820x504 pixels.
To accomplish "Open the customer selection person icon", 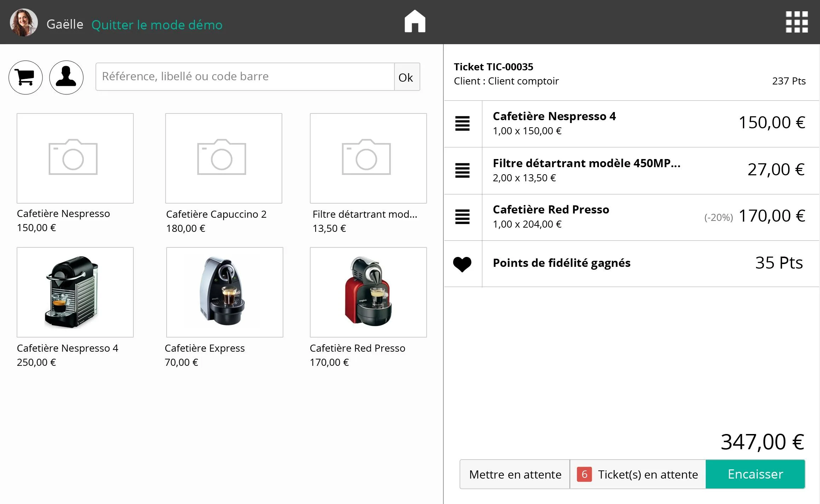I will point(66,77).
